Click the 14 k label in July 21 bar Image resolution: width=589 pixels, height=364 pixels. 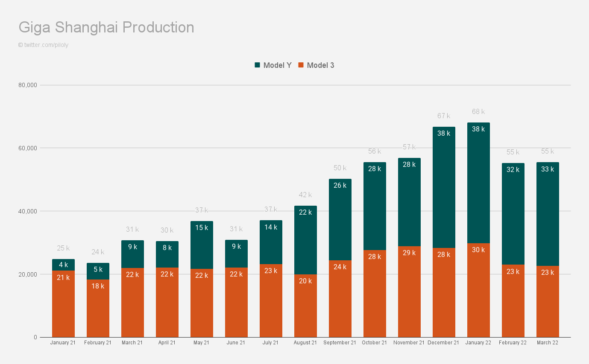pyautogui.click(x=271, y=227)
